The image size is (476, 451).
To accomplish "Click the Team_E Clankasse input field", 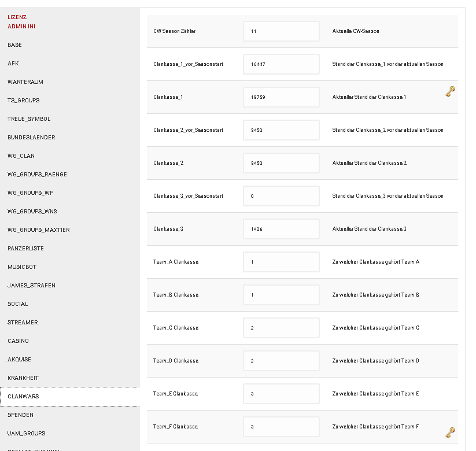I will [x=281, y=394].
